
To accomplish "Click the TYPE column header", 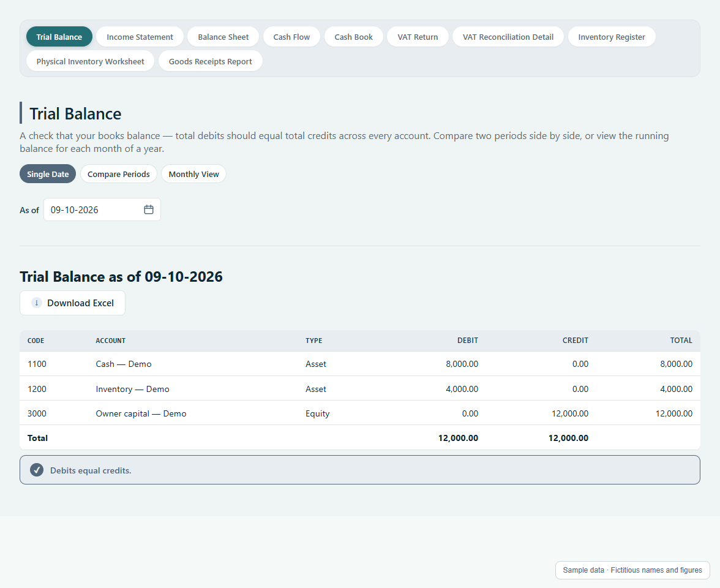I will point(314,341).
